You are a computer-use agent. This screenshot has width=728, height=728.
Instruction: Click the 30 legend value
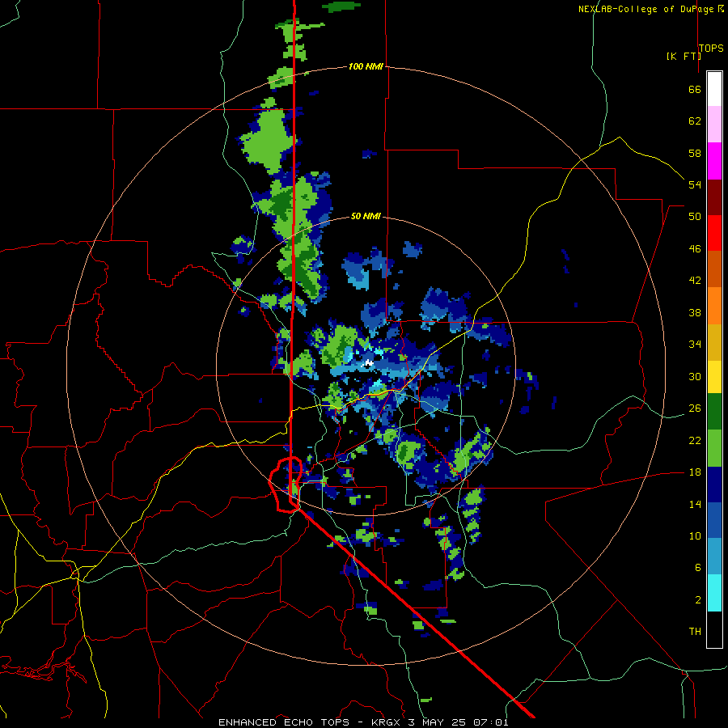coord(695,376)
